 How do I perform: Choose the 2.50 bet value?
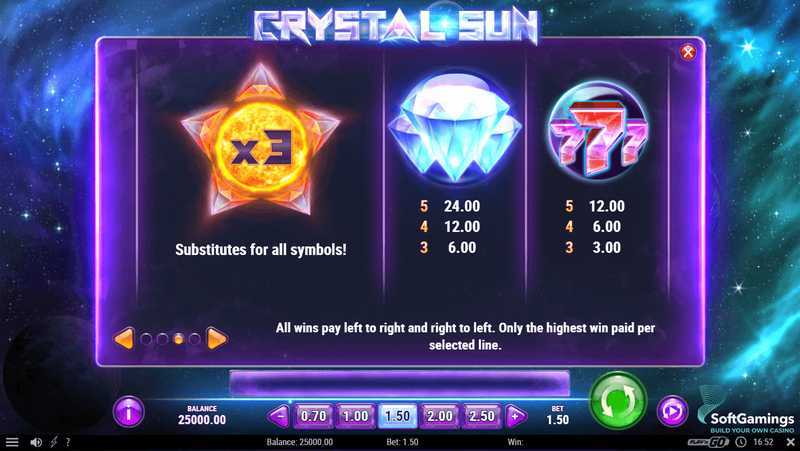481,416
